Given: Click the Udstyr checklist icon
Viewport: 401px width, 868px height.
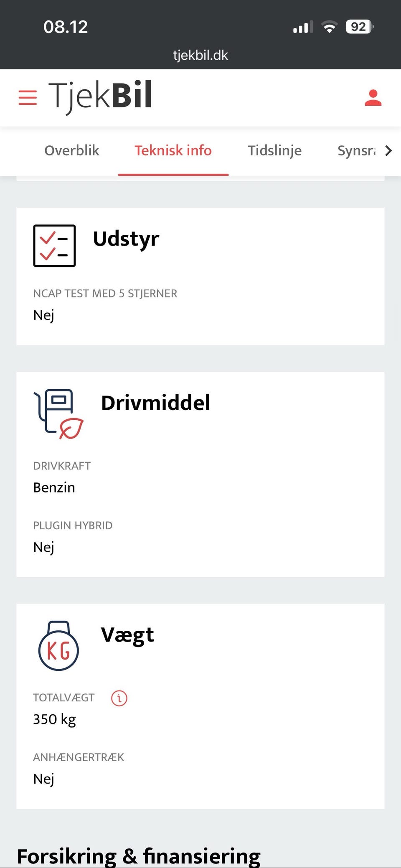Looking at the screenshot, I should tap(54, 246).
